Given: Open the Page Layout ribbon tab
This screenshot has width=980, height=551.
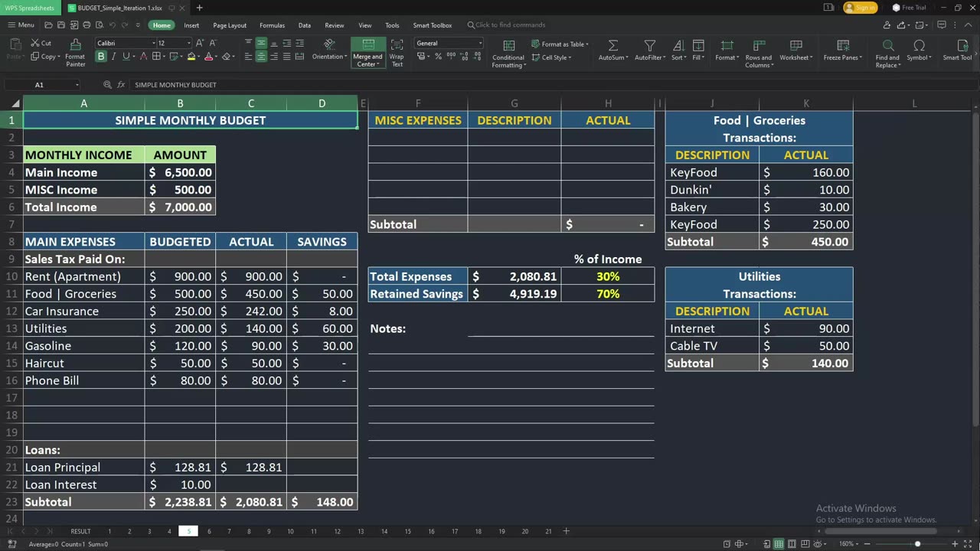Looking at the screenshot, I should pyautogui.click(x=230, y=25).
